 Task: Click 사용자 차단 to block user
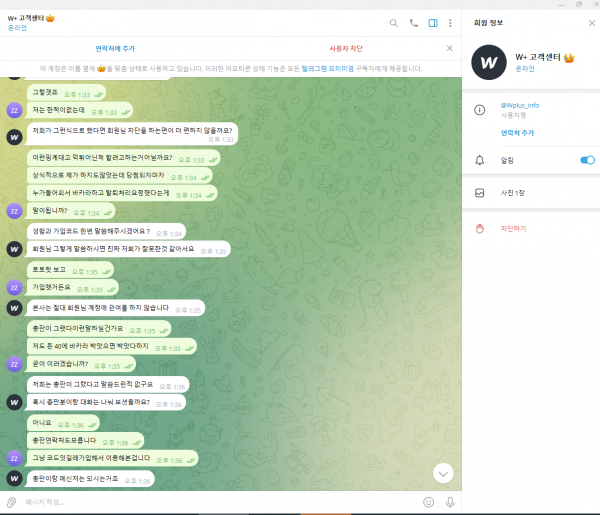pos(345,48)
